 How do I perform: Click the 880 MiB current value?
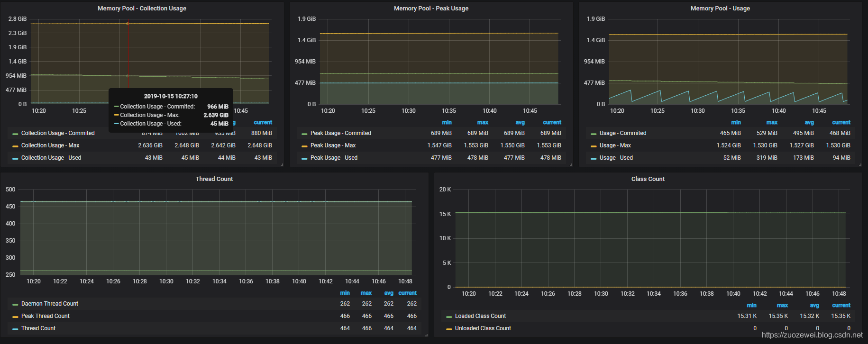(x=262, y=133)
